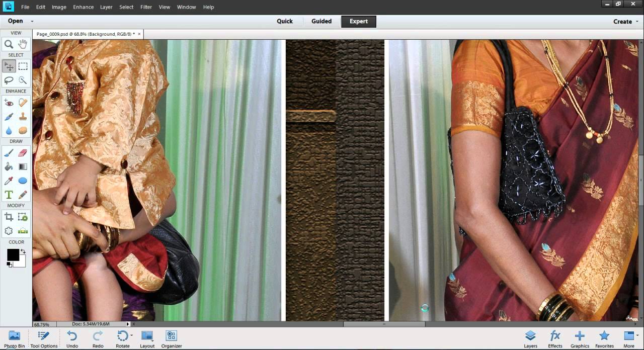
Task: Select the Red Eye Removal tool
Action: click(9, 103)
